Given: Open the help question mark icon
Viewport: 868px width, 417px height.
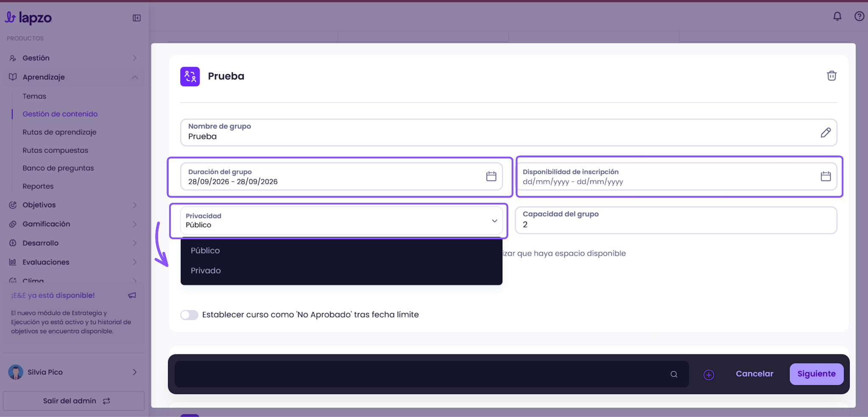Looking at the screenshot, I should point(859,16).
